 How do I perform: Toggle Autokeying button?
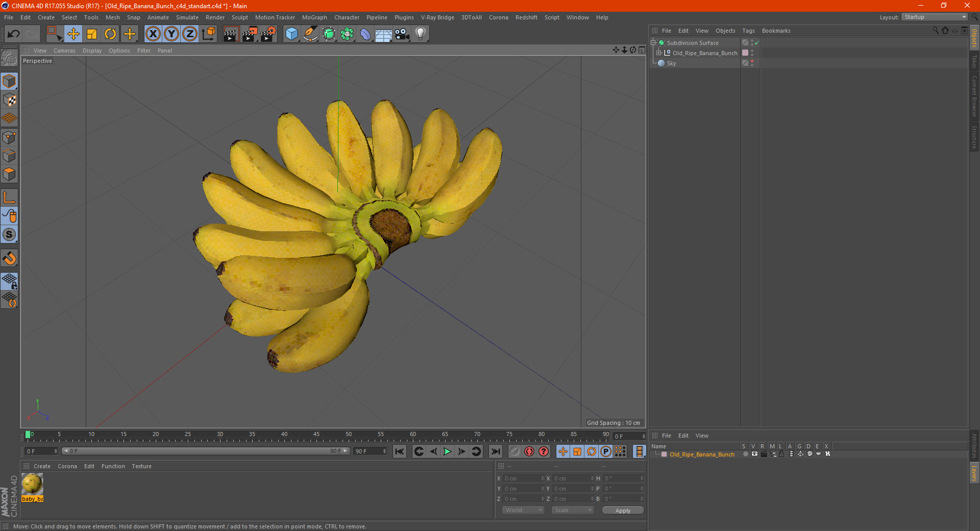point(529,451)
